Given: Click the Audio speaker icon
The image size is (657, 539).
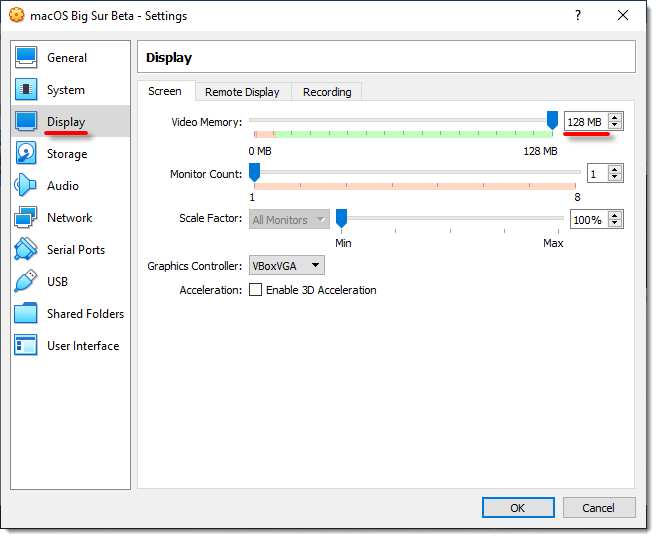Looking at the screenshot, I should [26, 185].
